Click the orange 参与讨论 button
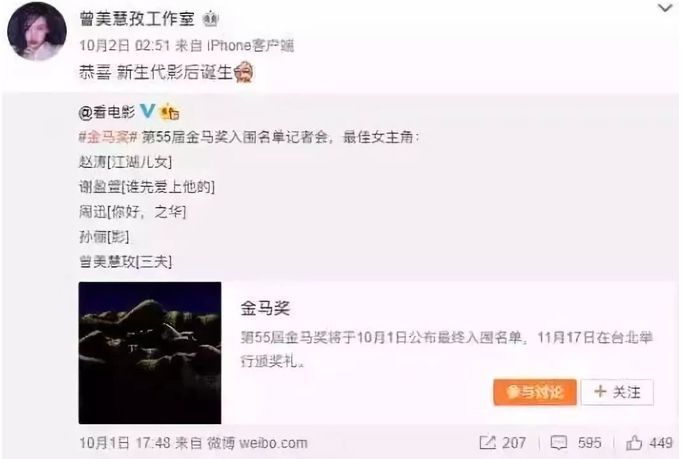Screen dimensions: 684x459 pyautogui.click(x=535, y=392)
